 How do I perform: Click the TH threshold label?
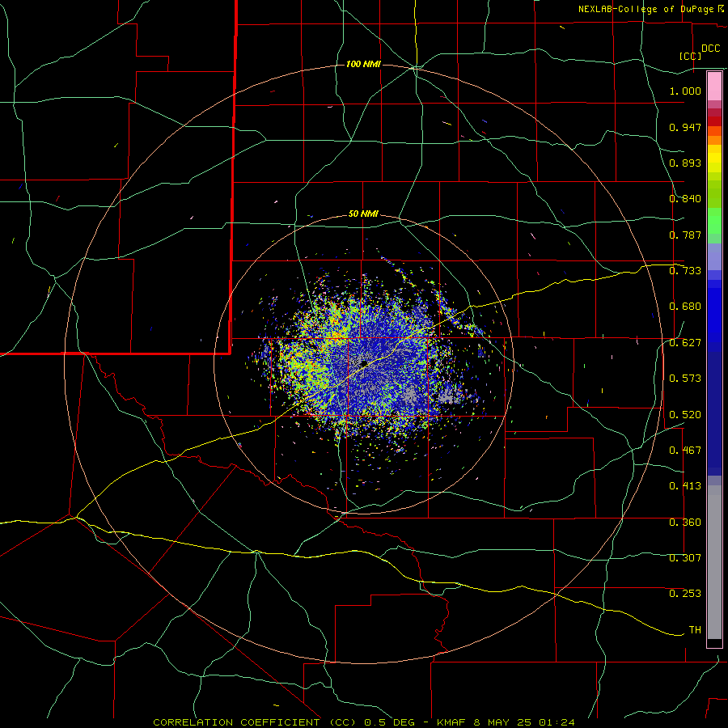[x=695, y=630]
